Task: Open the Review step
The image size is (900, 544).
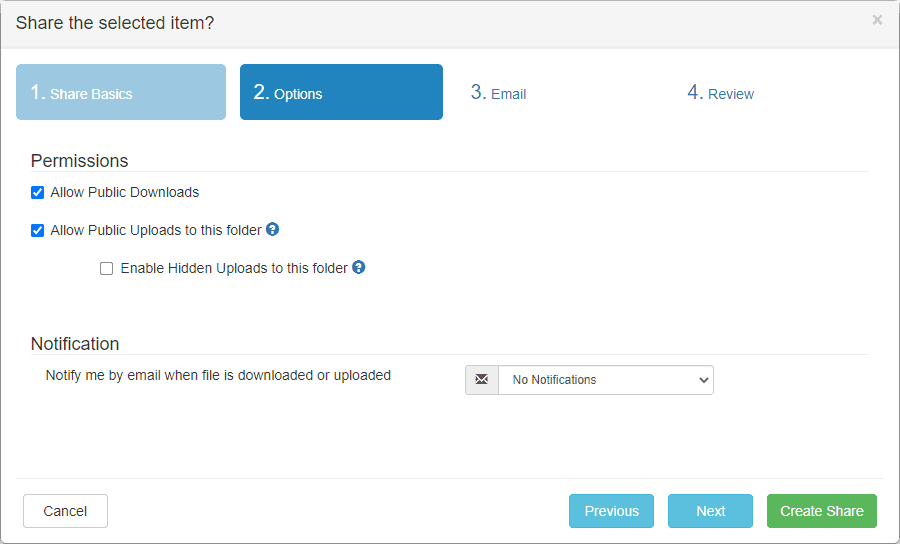Action: pos(720,93)
